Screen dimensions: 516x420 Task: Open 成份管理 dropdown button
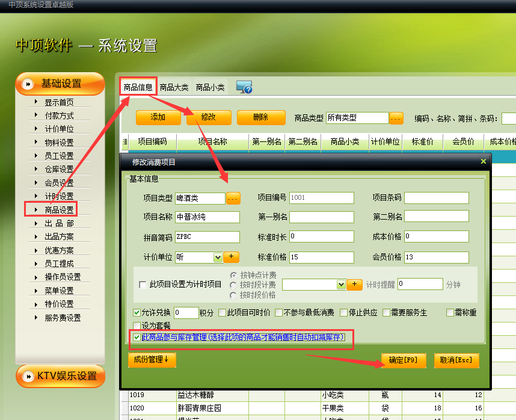[x=152, y=360]
